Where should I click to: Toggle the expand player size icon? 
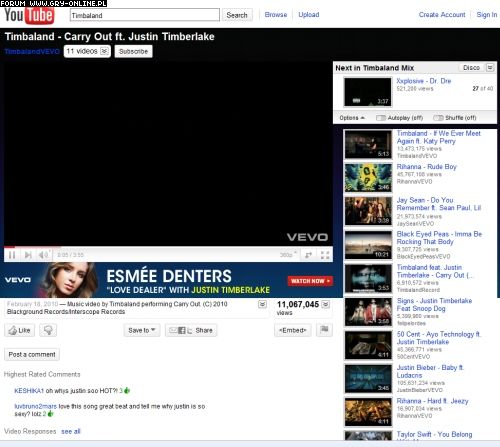308,255
